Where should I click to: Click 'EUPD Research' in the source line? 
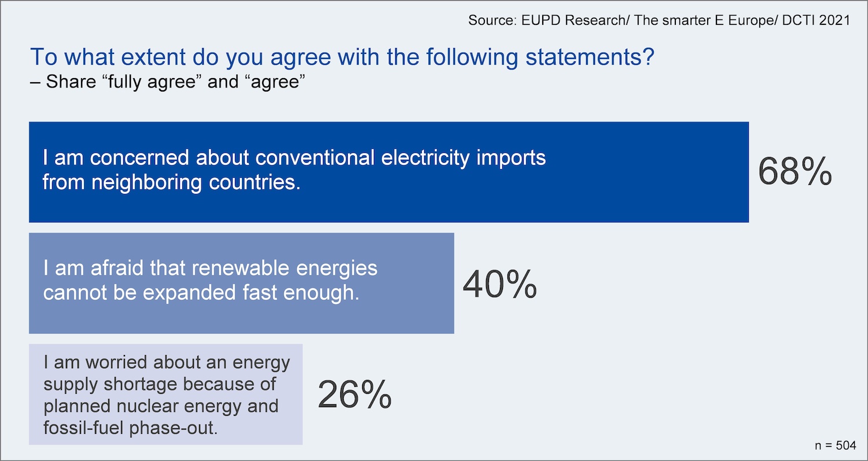coord(568,20)
